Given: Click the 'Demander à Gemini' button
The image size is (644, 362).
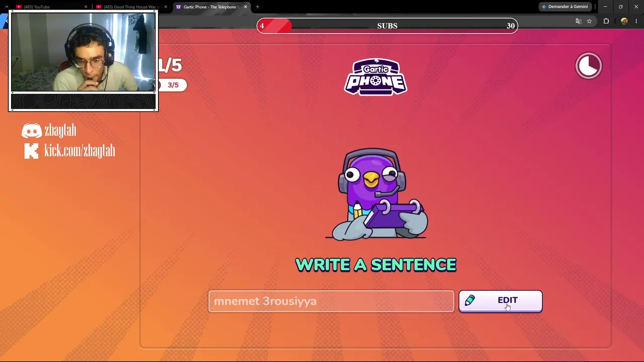Looking at the screenshot, I should coord(565,7).
